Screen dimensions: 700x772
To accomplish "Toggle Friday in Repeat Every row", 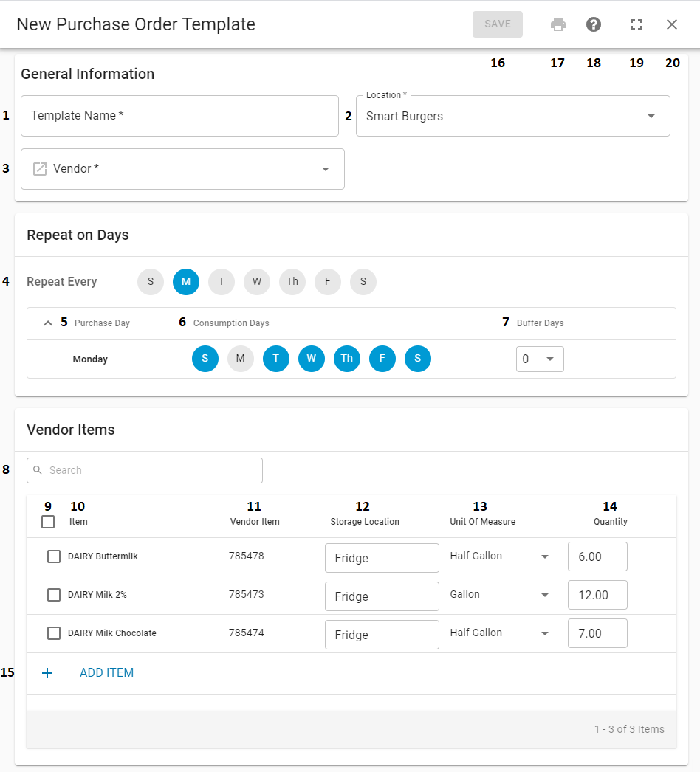I will [328, 282].
